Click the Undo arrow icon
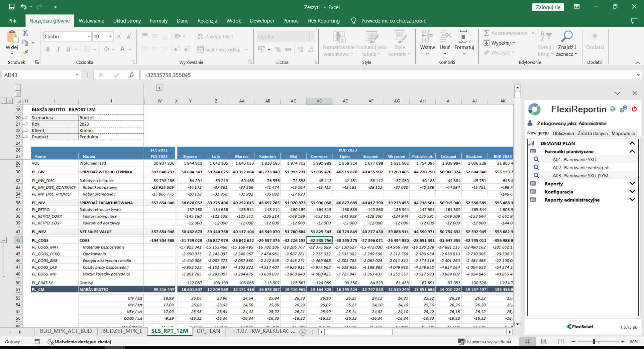 (x=23, y=7)
